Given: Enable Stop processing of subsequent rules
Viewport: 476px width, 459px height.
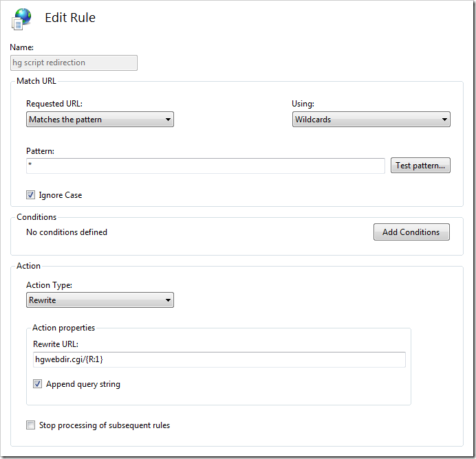Looking at the screenshot, I should (x=30, y=425).
